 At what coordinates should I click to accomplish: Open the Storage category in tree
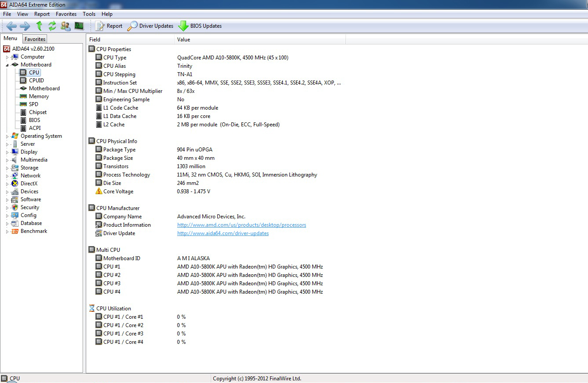[25, 168]
